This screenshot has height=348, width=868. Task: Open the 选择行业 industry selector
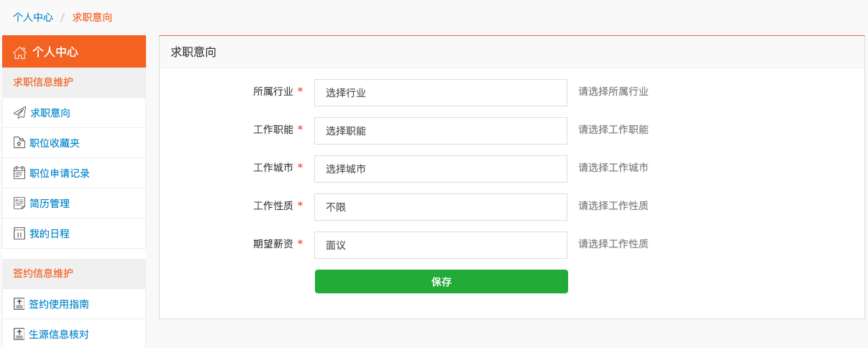coord(441,93)
